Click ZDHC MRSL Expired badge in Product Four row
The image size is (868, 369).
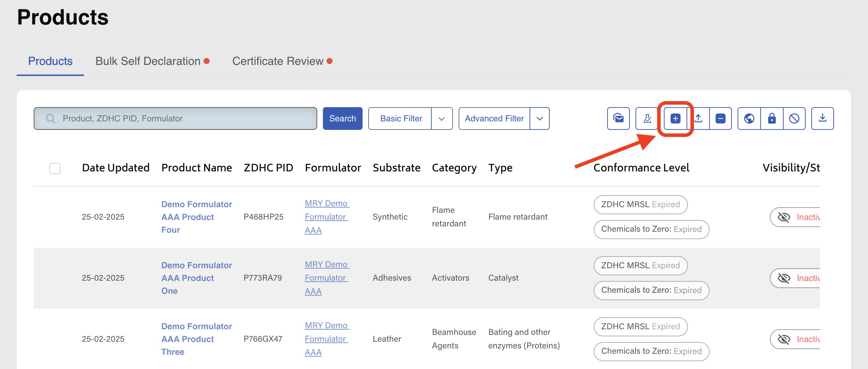[x=640, y=205]
